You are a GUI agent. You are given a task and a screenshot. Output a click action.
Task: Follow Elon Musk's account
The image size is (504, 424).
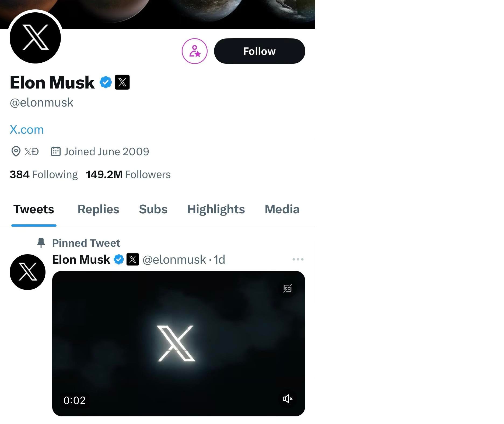[260, 51]
